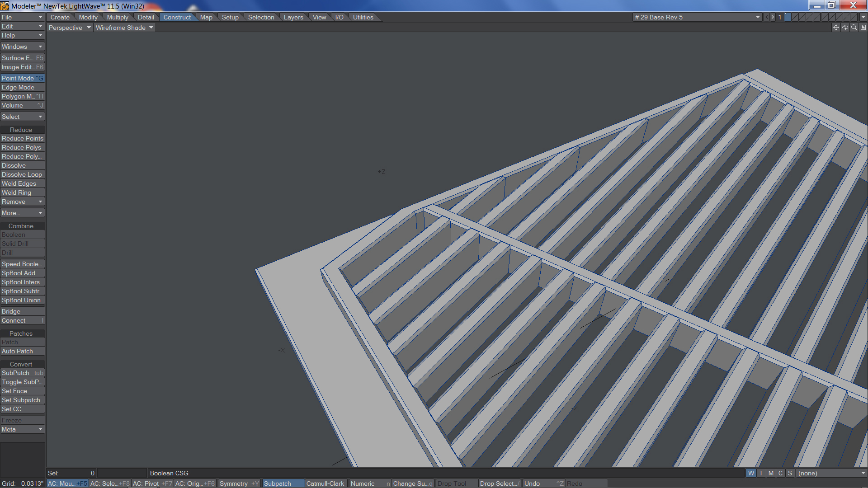
Task: Switch to the Detail tab
Action: coord(146,17)
